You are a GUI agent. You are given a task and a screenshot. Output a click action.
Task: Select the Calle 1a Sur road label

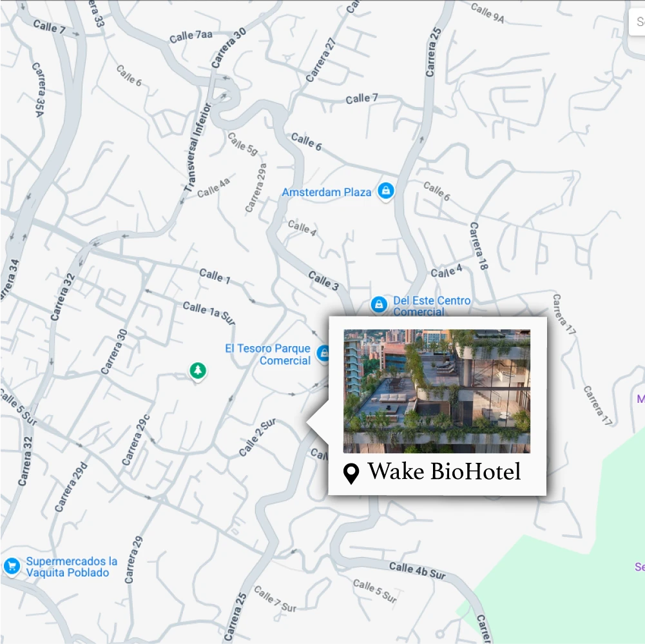(209, 313)
